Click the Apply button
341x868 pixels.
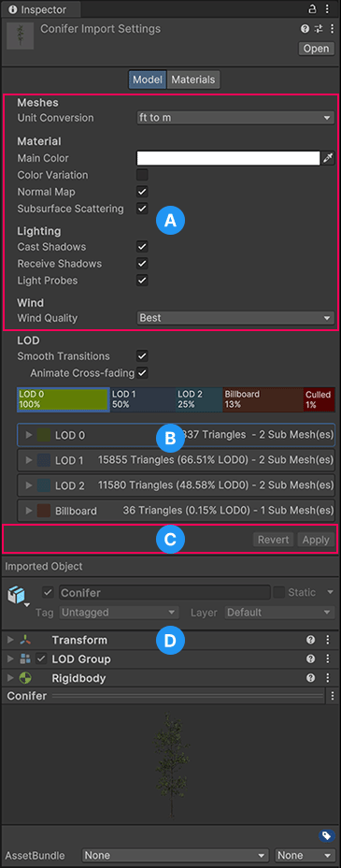pyautogui.click(x=316, y=540)
